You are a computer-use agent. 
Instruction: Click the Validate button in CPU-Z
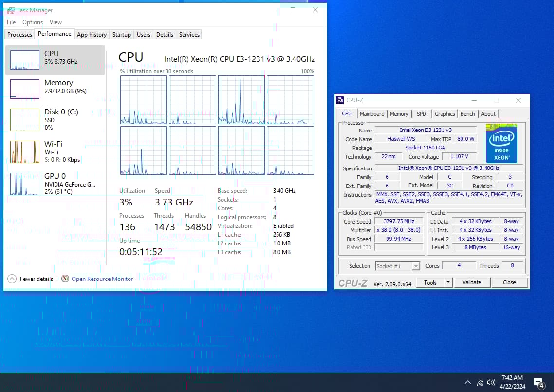click(472, 282)
